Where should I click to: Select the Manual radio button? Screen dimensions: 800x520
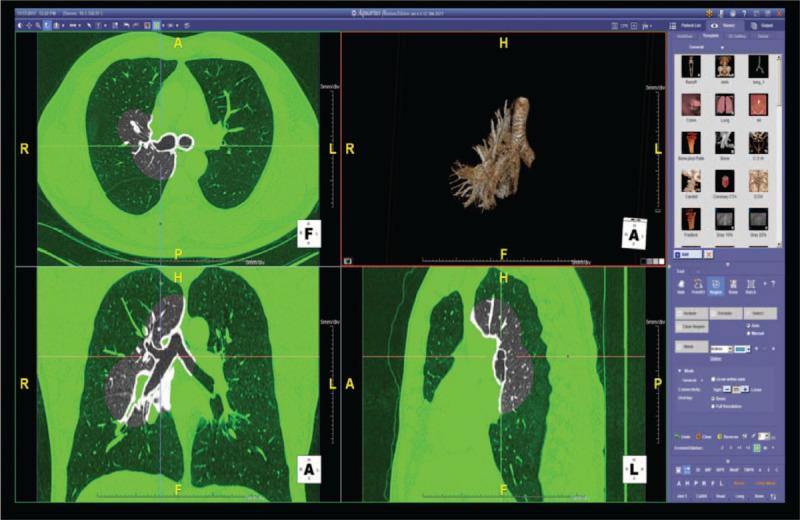[750, 333]
